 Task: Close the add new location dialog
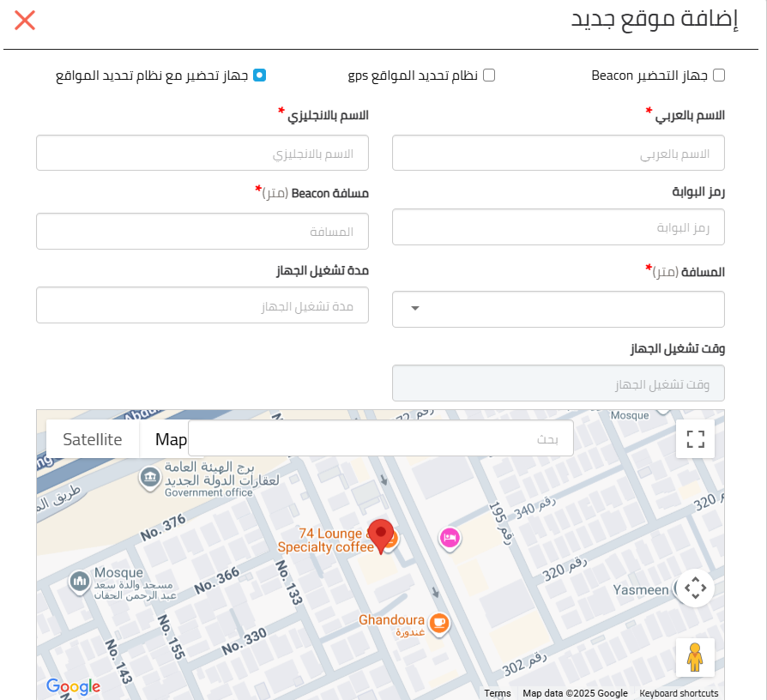[x=25, y=21]
